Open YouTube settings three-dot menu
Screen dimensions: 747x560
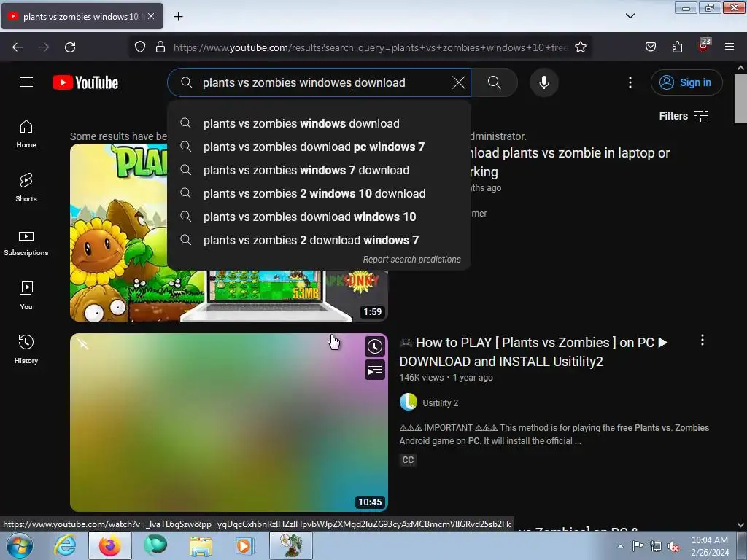point(630,82)
